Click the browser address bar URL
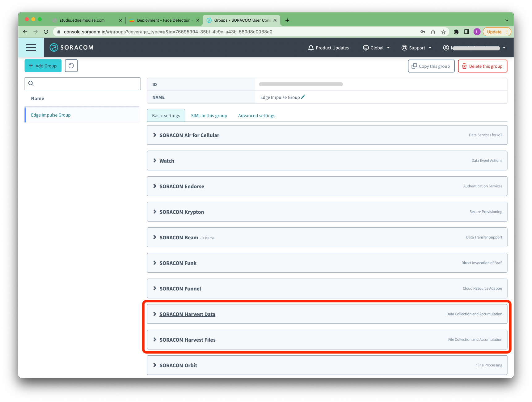This screenshot has width=532, height=402. 168,32
